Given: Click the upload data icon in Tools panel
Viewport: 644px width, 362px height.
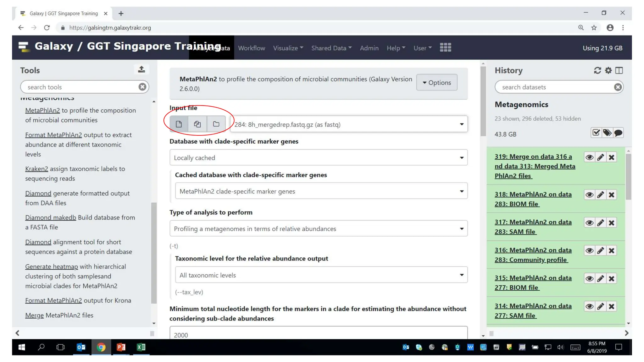Looking at the screenshot, I should (142, 69).
